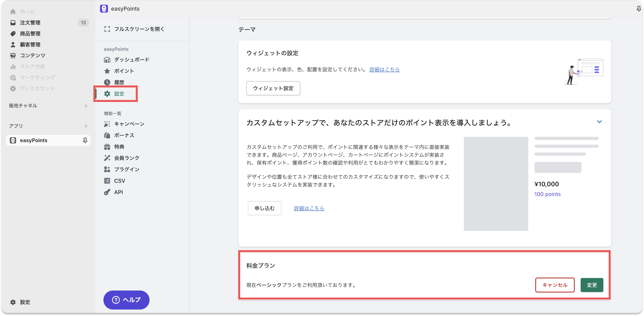Open the 注文管理 menu item
The image size is (644, 316).
click(x=30, y=23)
